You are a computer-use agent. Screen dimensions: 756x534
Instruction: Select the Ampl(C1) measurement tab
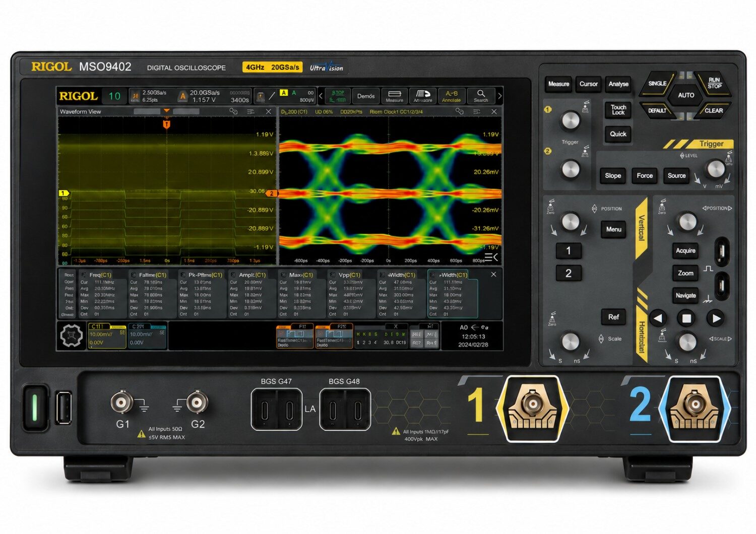(x=252, y=275)
